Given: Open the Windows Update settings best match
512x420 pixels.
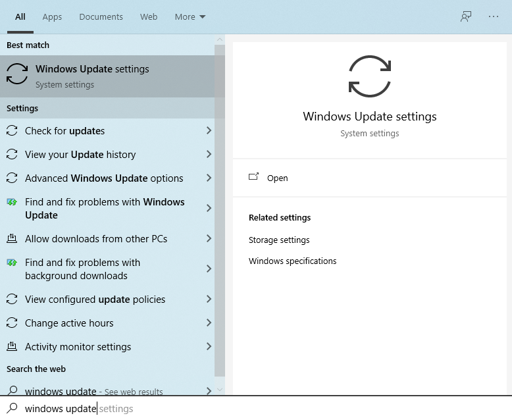Looking at the screenshot, I should coord(107,76).
